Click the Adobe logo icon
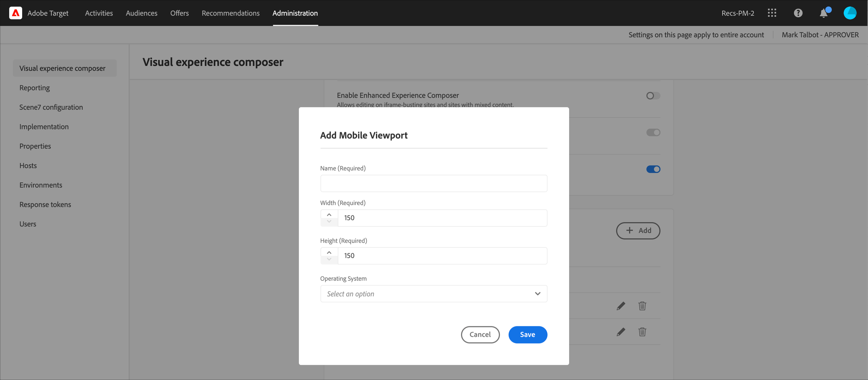This screenshot has height=380, width=868. coord(15,13)
